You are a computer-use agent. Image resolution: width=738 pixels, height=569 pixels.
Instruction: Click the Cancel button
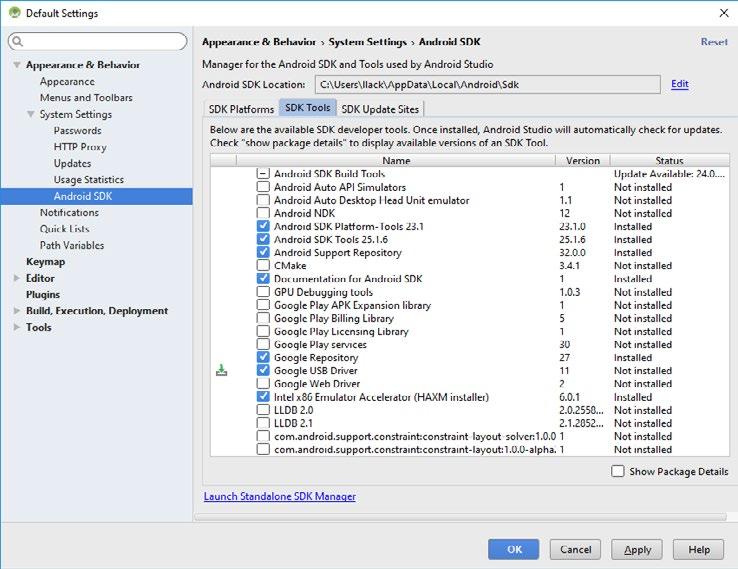(575, 549)
